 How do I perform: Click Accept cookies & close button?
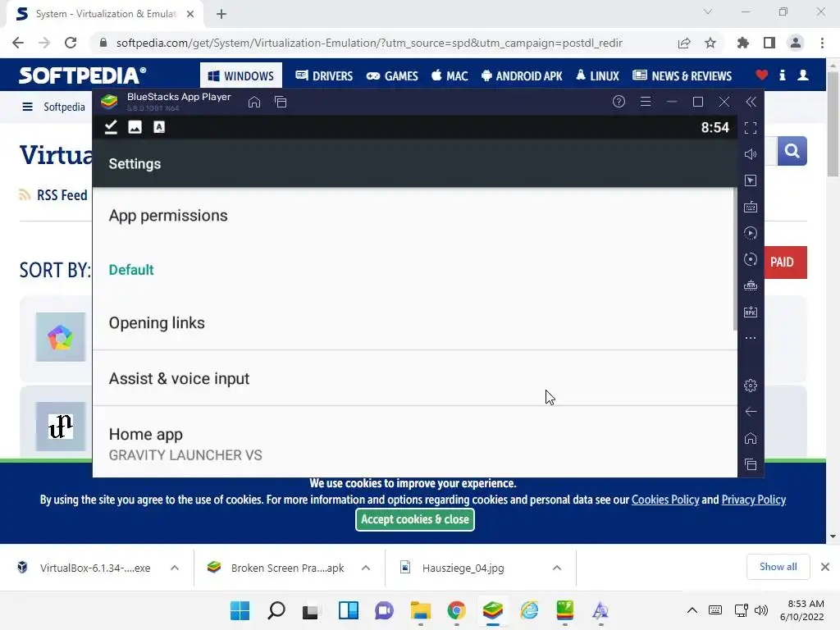tap(414, 519)
